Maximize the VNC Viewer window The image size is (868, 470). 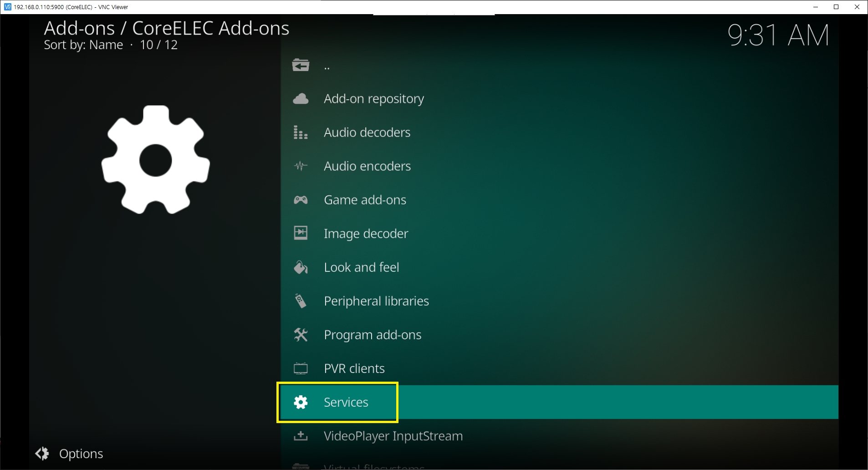(x=836, y=7)
